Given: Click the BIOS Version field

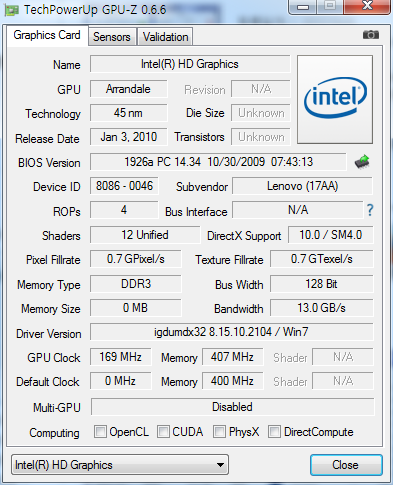Looking at the screenshot, I should coord(218,162).
